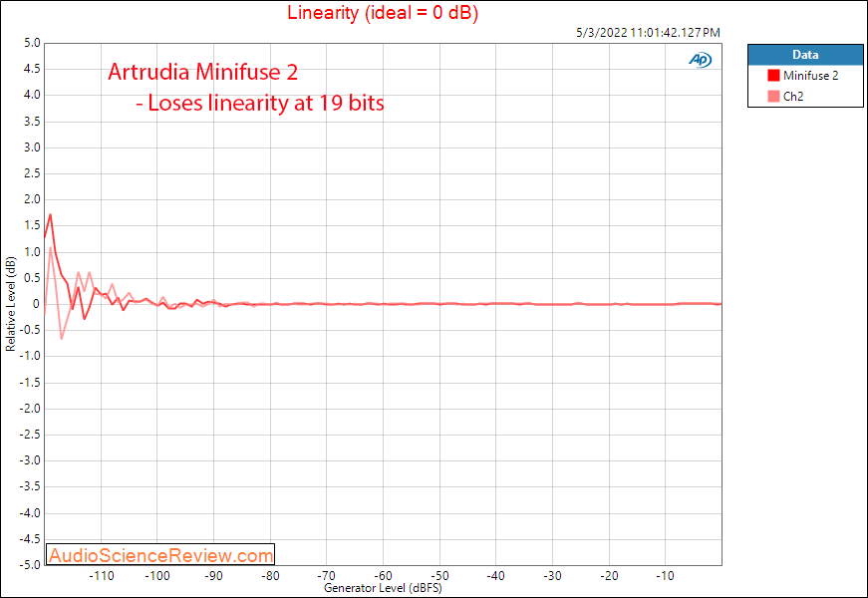This screenshot has height=598, width=868.
Task: Click the -60 tick label on x-axis
Action: (383, 576)
